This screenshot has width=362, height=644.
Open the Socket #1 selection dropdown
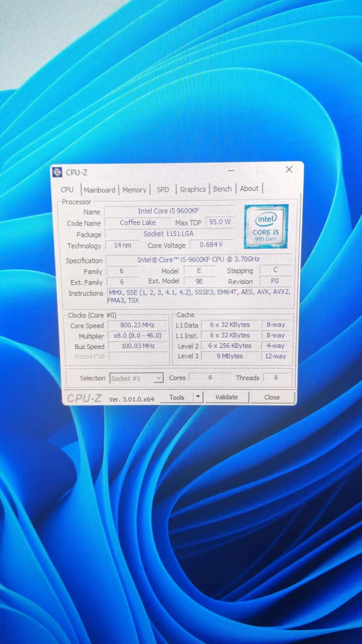click(136, 378)
